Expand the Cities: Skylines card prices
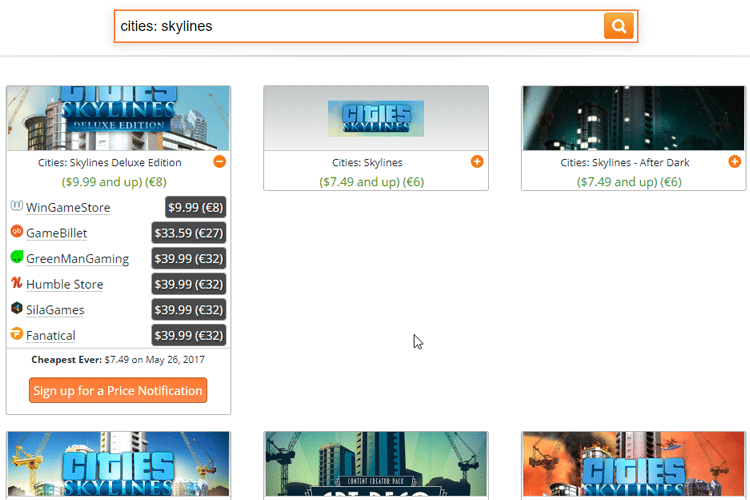Image resolution: width=750 pixels, height=500 pixels. pyautogui.click(x=477, y=162)
